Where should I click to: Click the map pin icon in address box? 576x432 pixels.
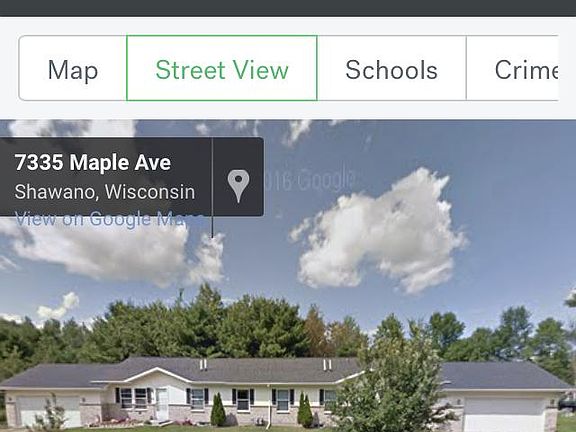tap(238, 186)
